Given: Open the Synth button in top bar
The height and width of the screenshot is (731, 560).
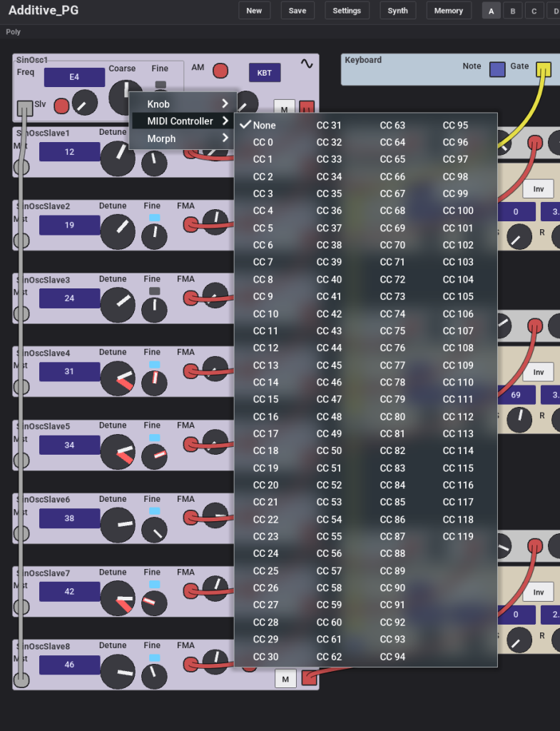Looking at the screenshot, I should coord(397,10).
